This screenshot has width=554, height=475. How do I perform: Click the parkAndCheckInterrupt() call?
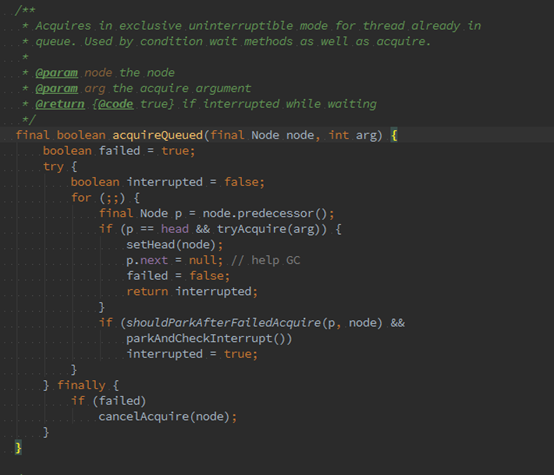tap(209, 338)
